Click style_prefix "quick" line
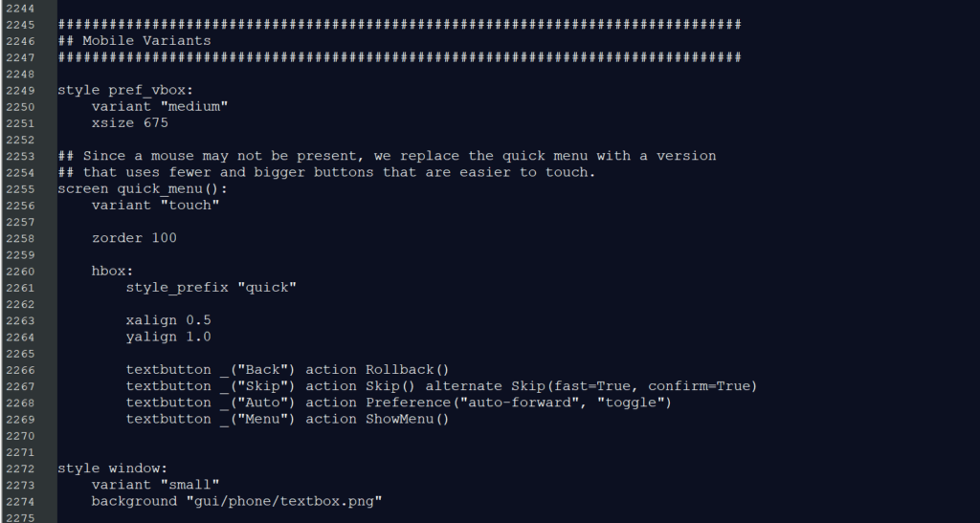Viewport: 980px width, 523px height. click(211, 288)
